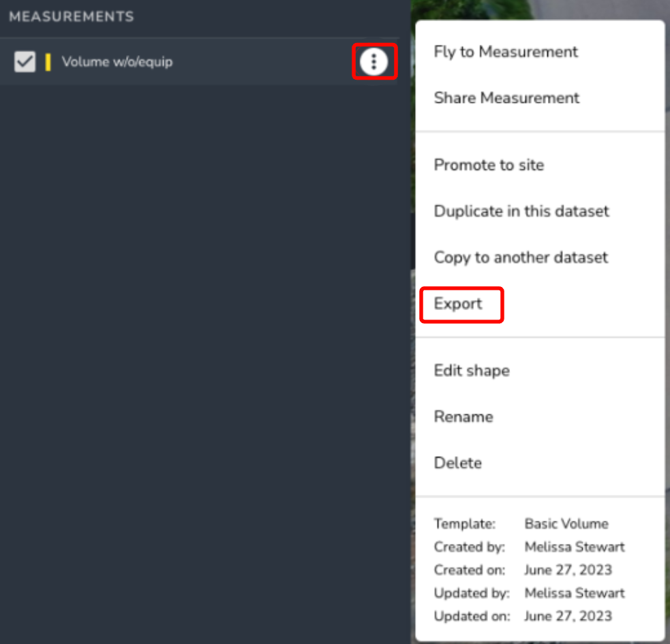The width and height of the screenshot is (670, 644).
Task: Click the MEASUREMENTS panel header
Action: [x=72, y=16]
